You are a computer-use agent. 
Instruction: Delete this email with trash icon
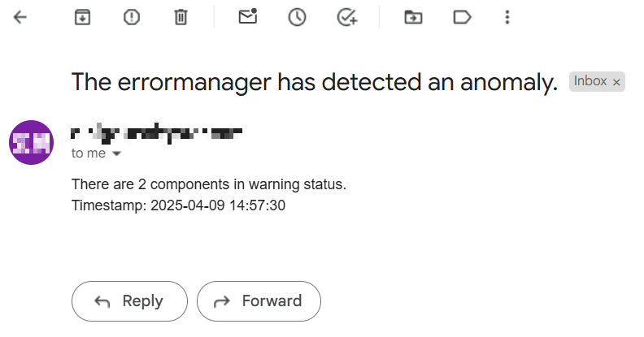(x=181, y=17)
